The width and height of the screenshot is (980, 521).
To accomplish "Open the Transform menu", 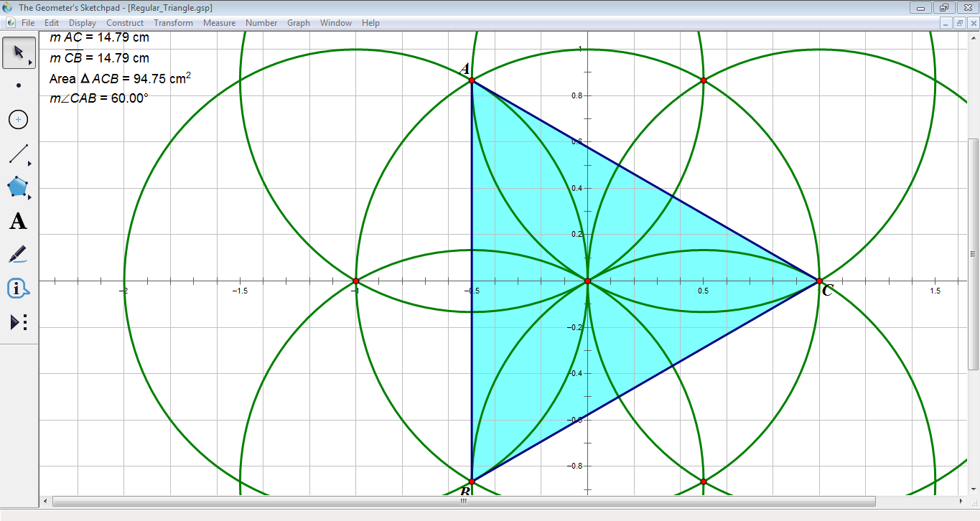I will click(x=173, y=23).
